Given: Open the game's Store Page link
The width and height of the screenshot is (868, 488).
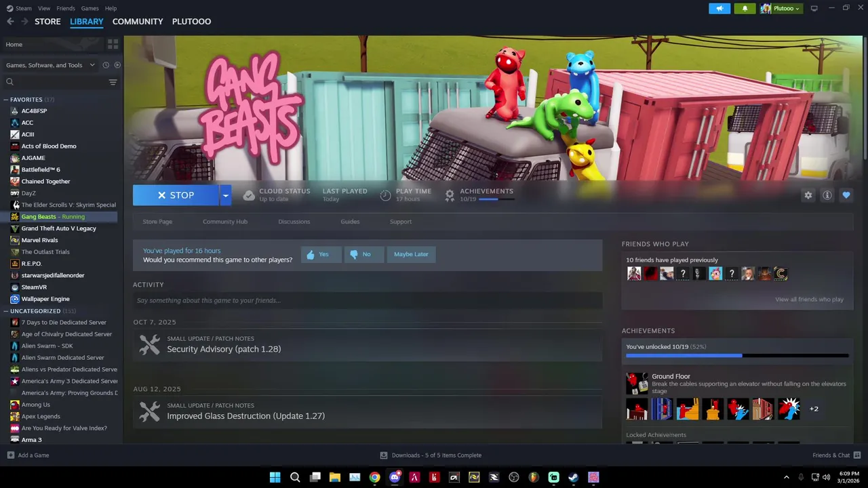Looking at the screenshot, I should (157, 222).
